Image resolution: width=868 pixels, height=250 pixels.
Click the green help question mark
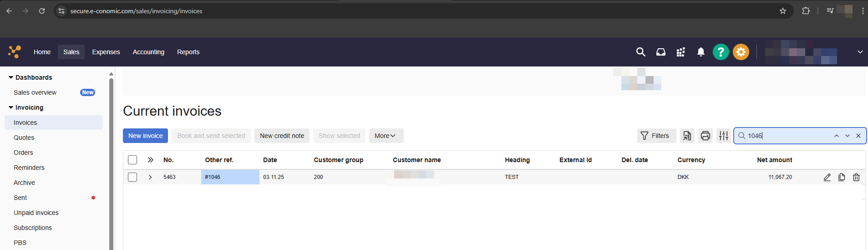[x=721, y=52]
